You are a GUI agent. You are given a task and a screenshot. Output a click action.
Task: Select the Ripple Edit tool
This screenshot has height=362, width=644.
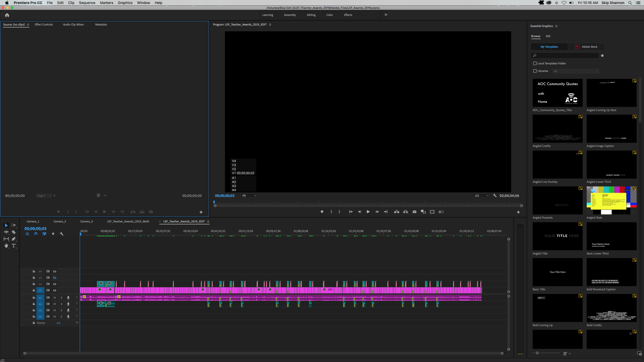[x=6, y=232]
